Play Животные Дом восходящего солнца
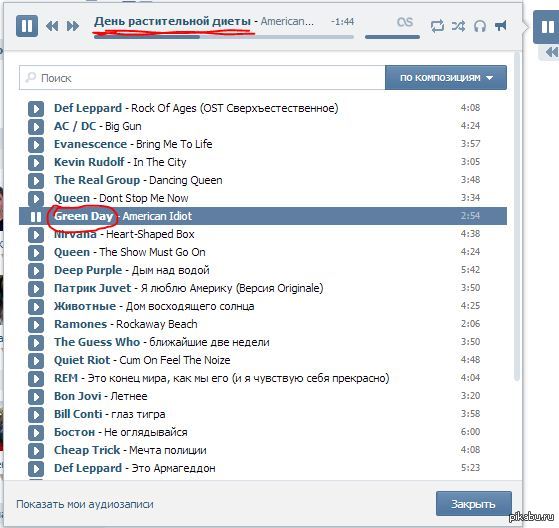The height and width of the screenshot is (528, 559). click(x=36, y=307)
